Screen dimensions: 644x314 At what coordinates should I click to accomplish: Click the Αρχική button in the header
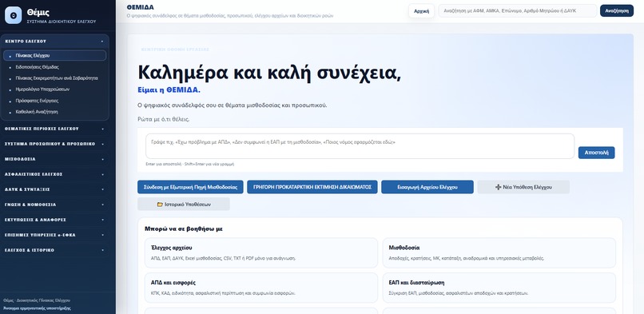[x=421, y=11]
